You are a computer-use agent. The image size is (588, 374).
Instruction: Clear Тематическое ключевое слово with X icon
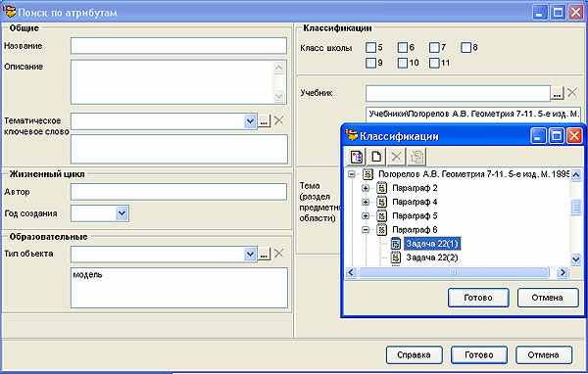click(278, 120)
